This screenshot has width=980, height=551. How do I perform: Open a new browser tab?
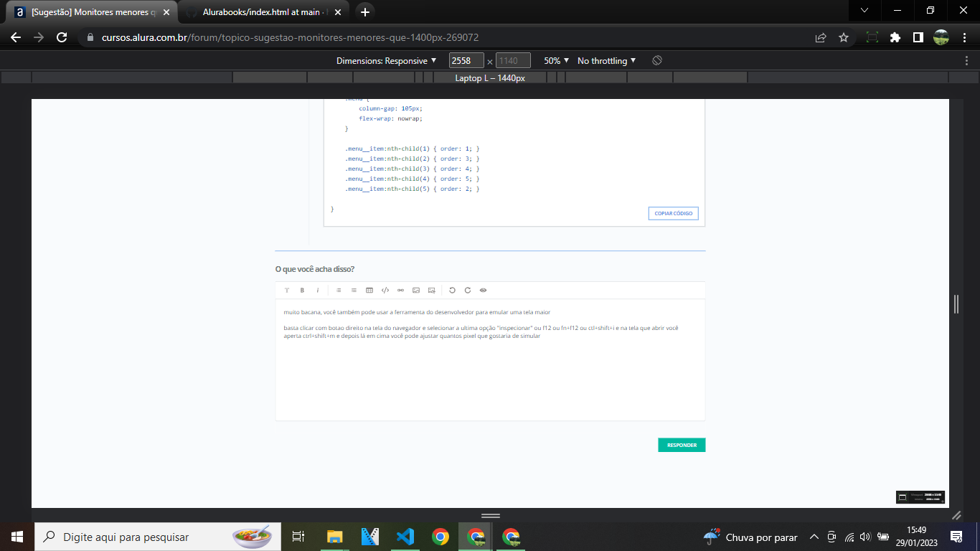(364, 12)
